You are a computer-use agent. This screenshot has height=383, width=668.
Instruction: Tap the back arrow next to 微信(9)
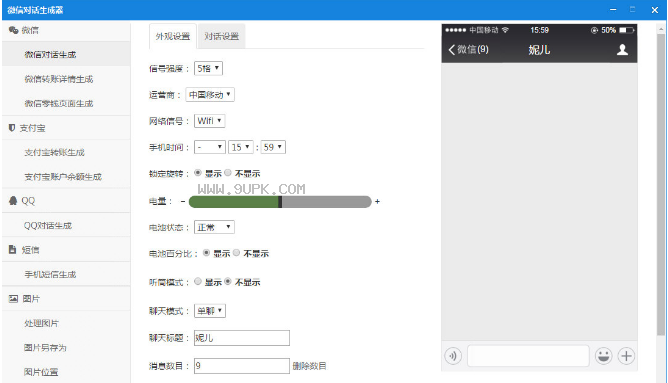tap(452, 49)
